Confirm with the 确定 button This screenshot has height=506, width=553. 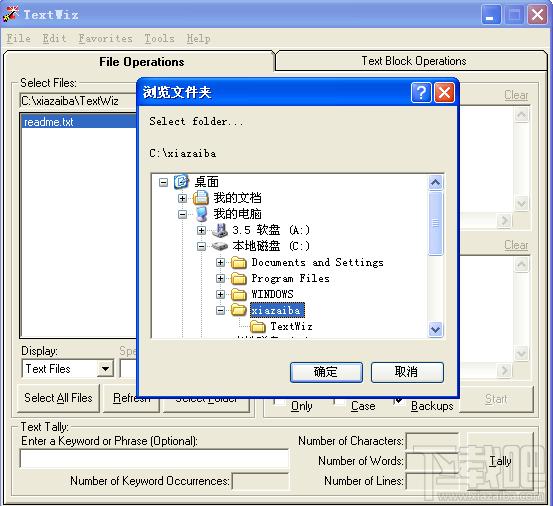coord(326,372)
